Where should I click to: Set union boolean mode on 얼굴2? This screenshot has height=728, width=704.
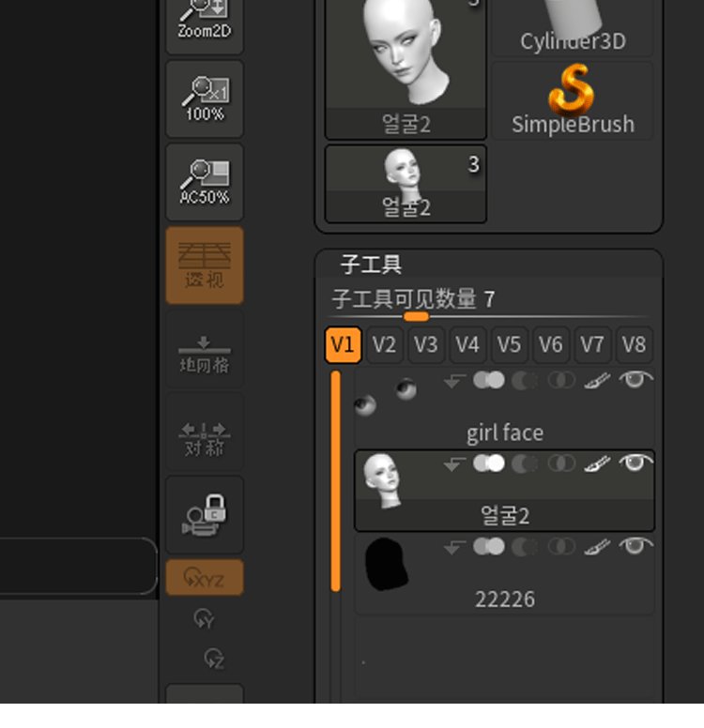coord(489,463)
